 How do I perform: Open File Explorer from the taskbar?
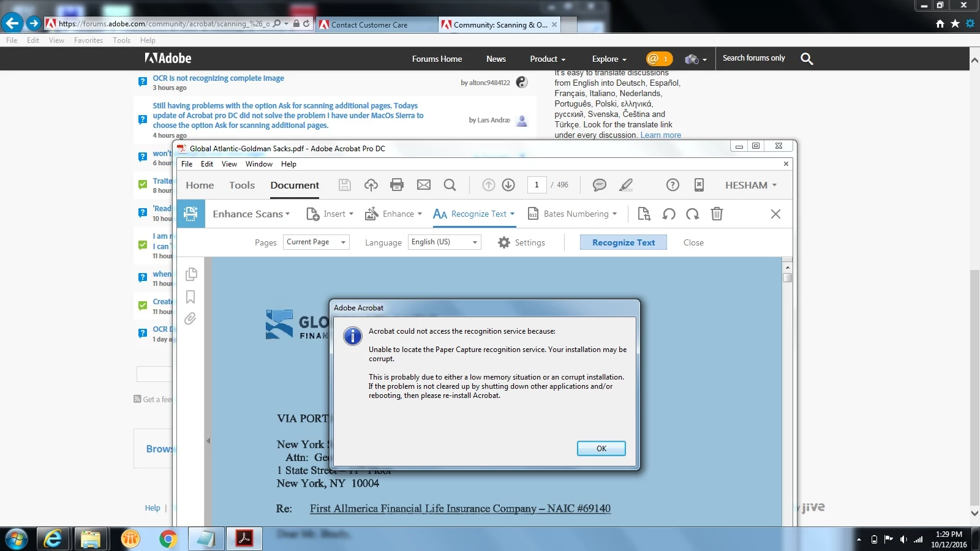91,539
